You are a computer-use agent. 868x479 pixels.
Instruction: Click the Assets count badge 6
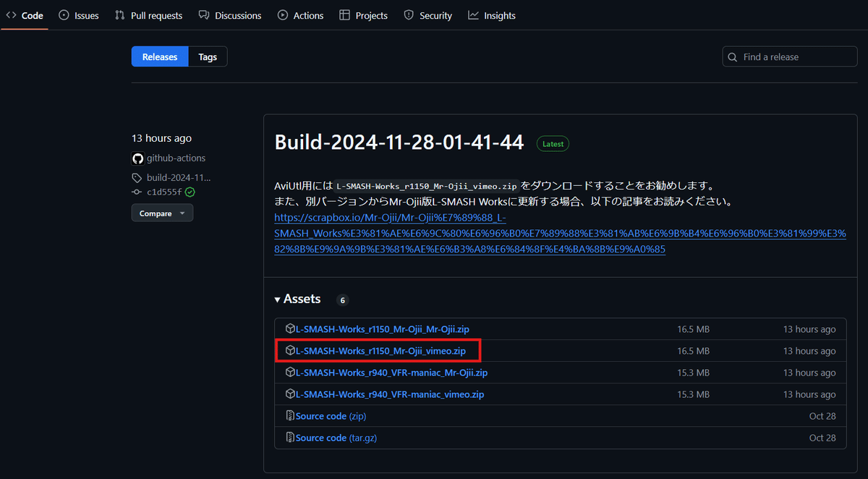[x=343, y=300]
